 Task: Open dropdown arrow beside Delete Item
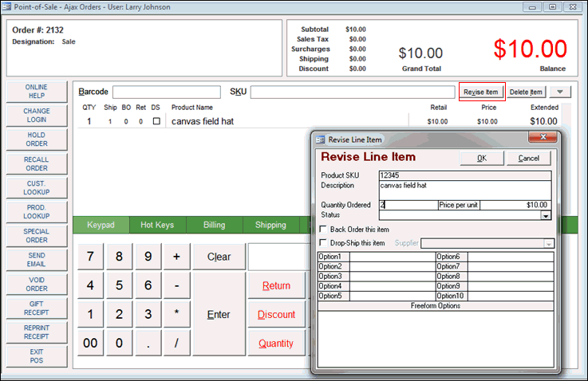(562, 92)
